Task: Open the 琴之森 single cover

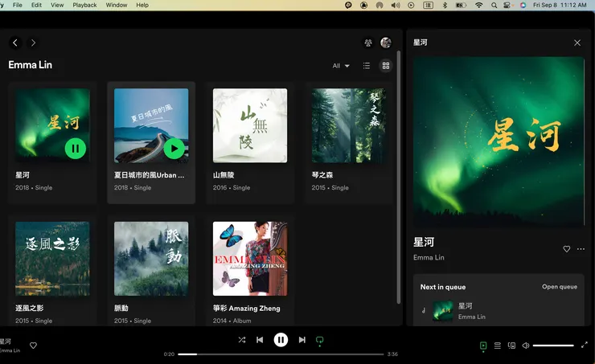Action: (349, 125)
